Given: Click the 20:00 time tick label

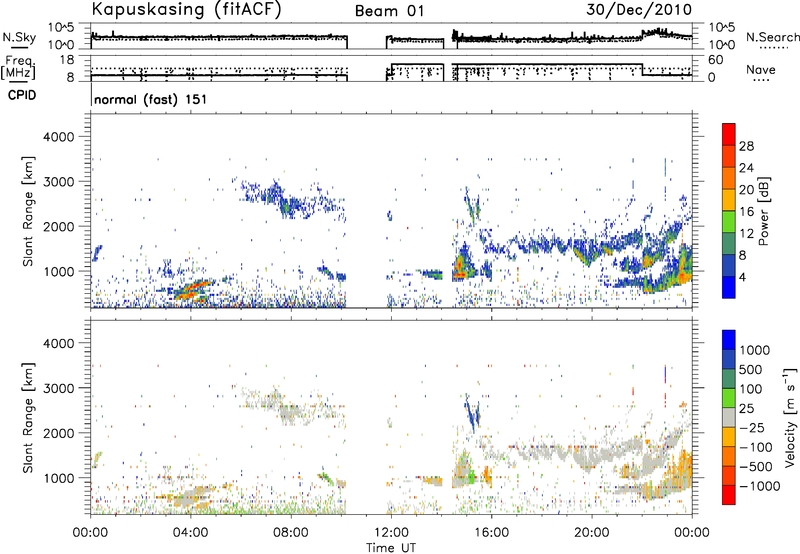Looking at the screenshot, I should tap(592, 533).
